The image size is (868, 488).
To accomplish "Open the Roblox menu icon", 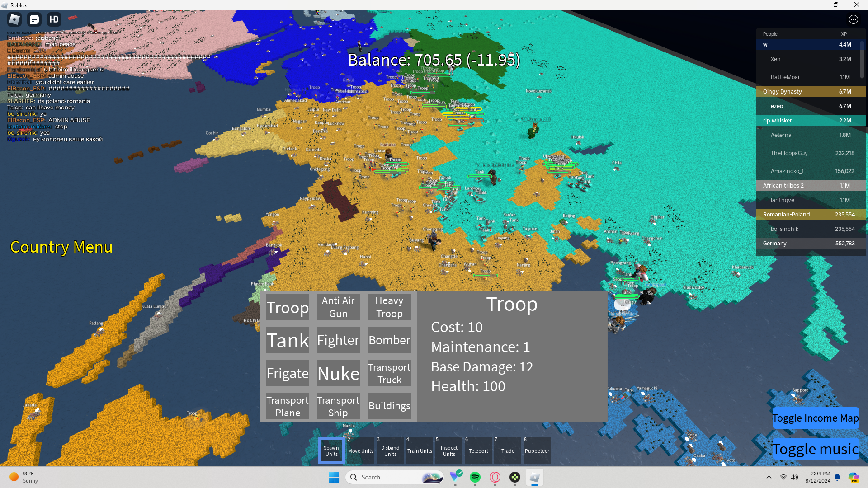I will tap(14, 19).
